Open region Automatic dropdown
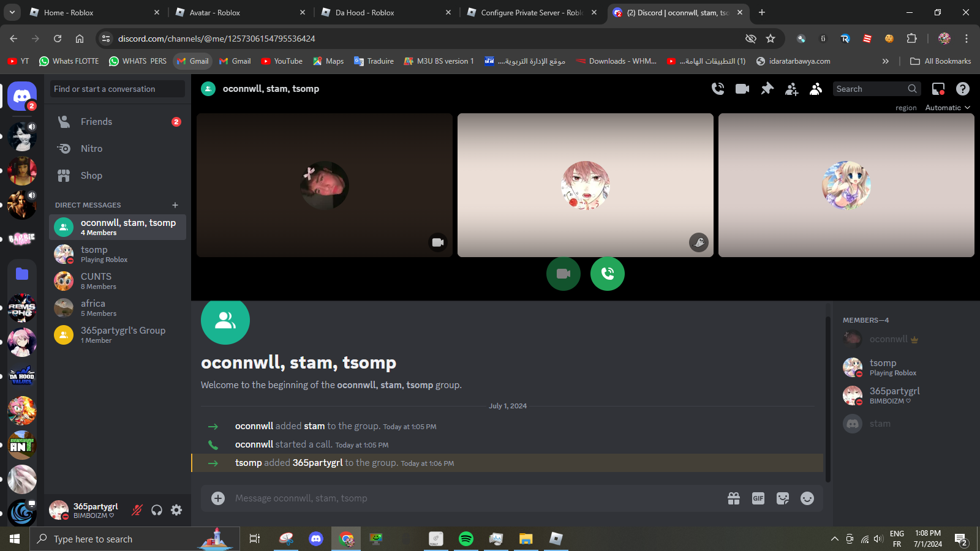The width and height of the screenshot is (980, 551). [x=948, y=108]
